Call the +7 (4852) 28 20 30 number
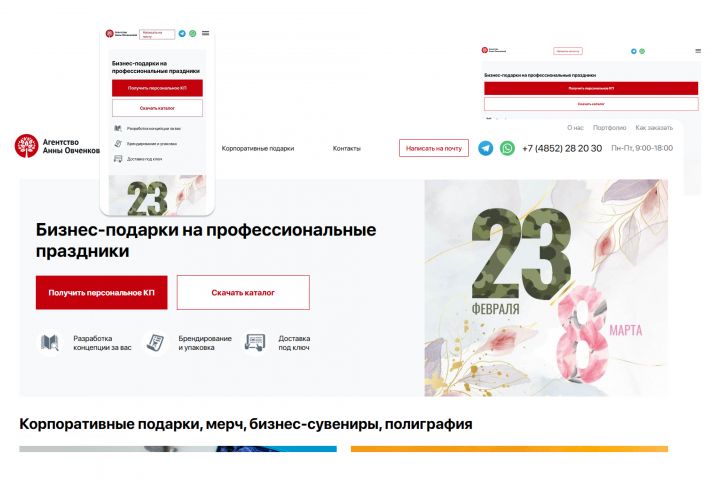Viewport: 720px width, 480px height. click(x=562, y=148)
